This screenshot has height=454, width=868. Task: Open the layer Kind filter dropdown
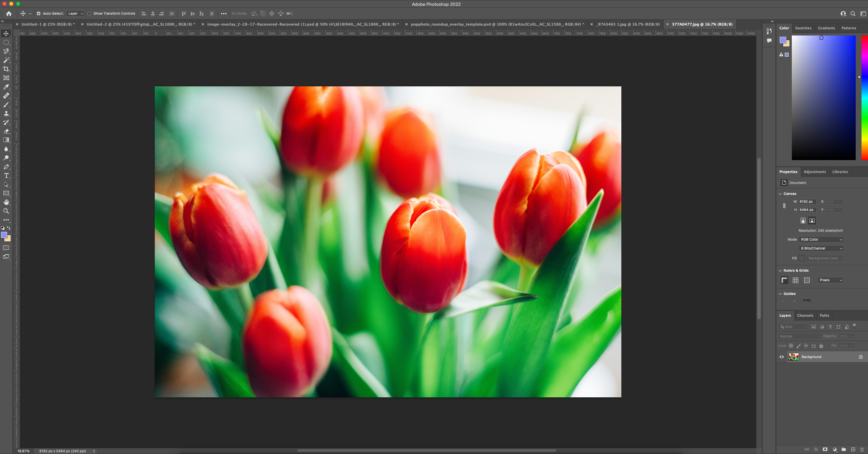tap(793, 327)
